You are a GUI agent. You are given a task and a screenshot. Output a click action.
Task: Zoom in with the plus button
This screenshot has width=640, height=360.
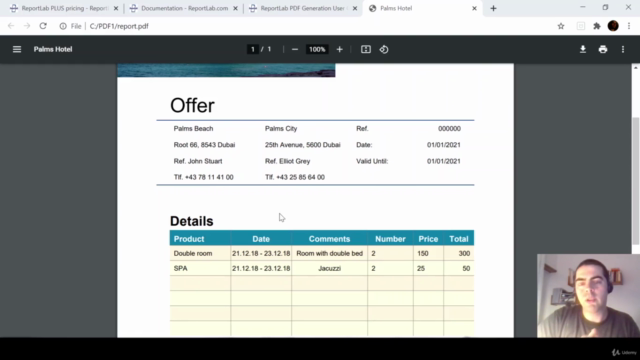pos(340,49)
